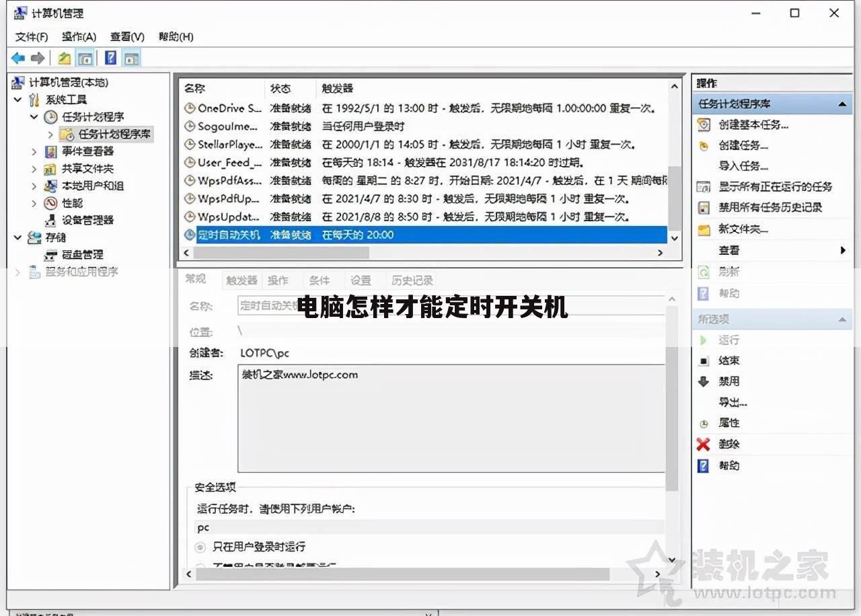The image size is (861, 616).
Task: Click 导出... under 所选项
Action: pos(733,402)
